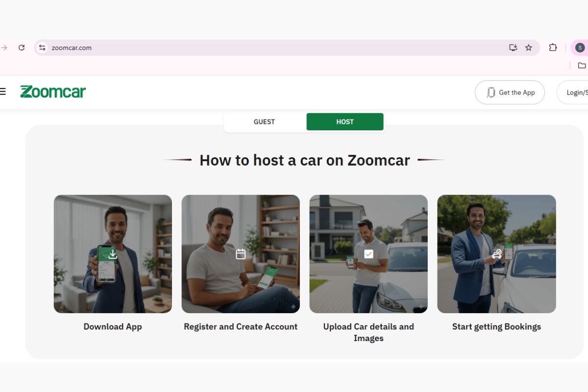The width and height of the screenshot is (588, 392).
Task: Reload the current page
Action: (21, 48)
